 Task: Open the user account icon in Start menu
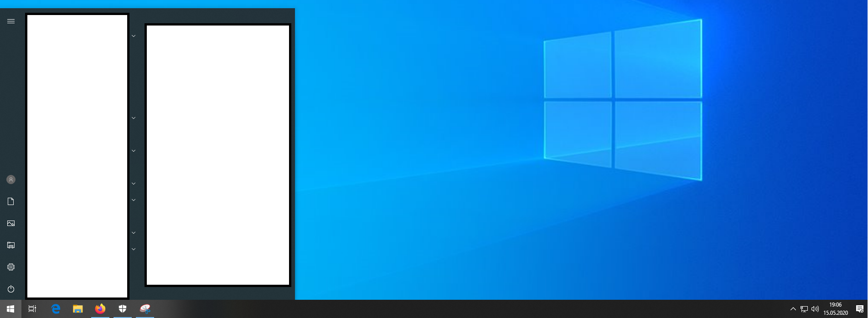[11, 180]
